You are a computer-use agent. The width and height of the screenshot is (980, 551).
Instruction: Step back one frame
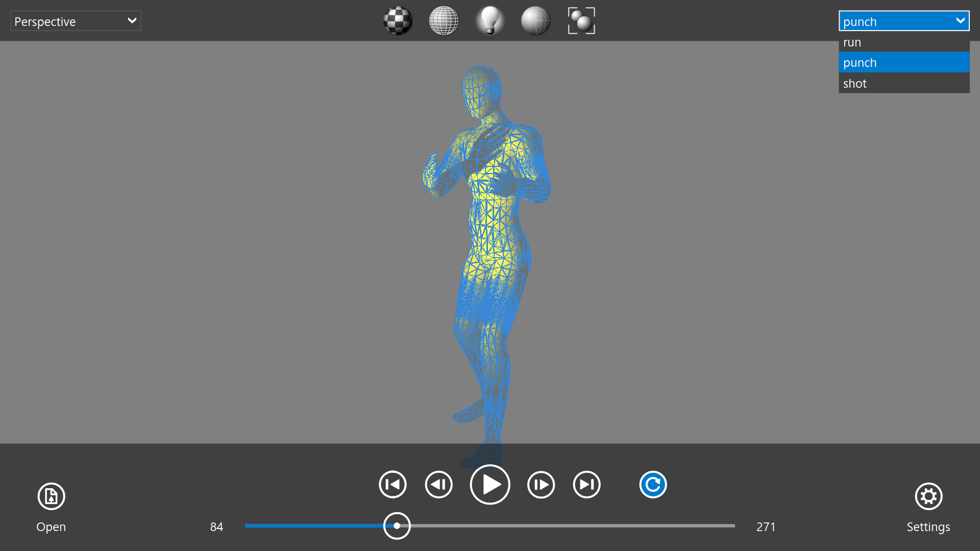(x=438, y=485)
